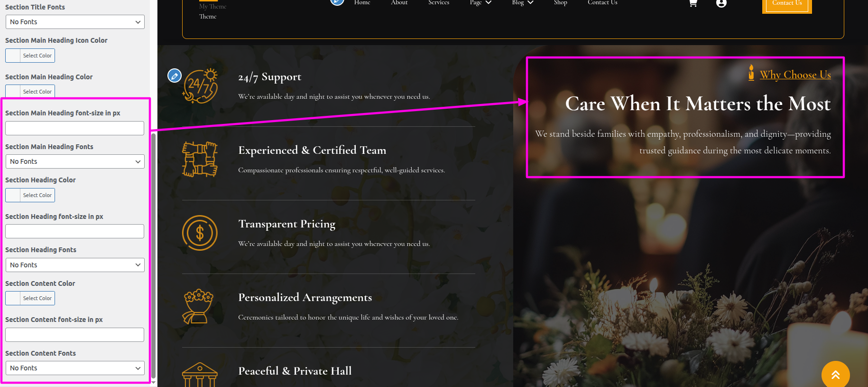
Task: Go to the Services menu item
Action: point(439,2)
